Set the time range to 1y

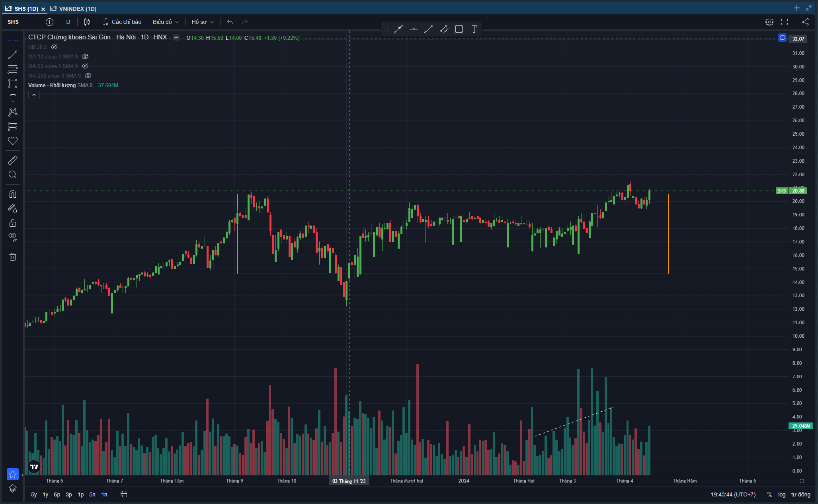click(45, 494)
